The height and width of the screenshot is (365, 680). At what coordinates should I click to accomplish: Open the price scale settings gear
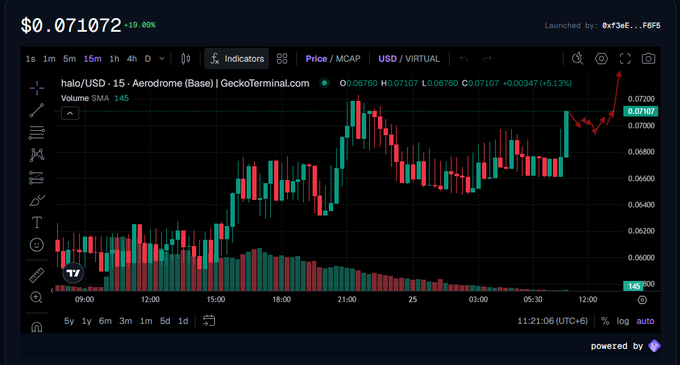(642, 300)
